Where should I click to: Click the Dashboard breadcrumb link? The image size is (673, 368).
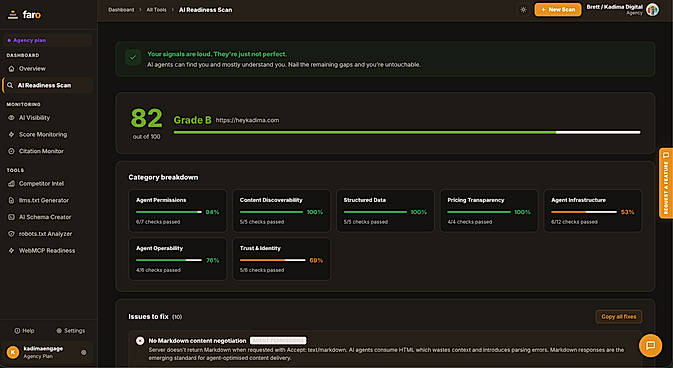pyautogui.click(x=121, y=10)
